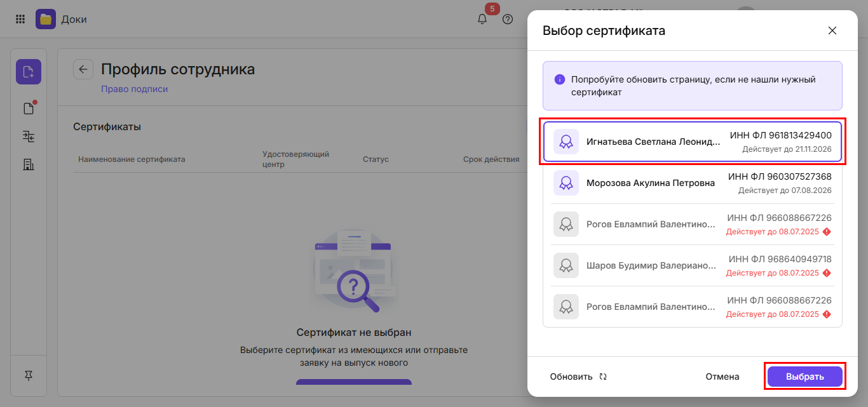Close the Выбор сертификата dialog

click(832, 30)
